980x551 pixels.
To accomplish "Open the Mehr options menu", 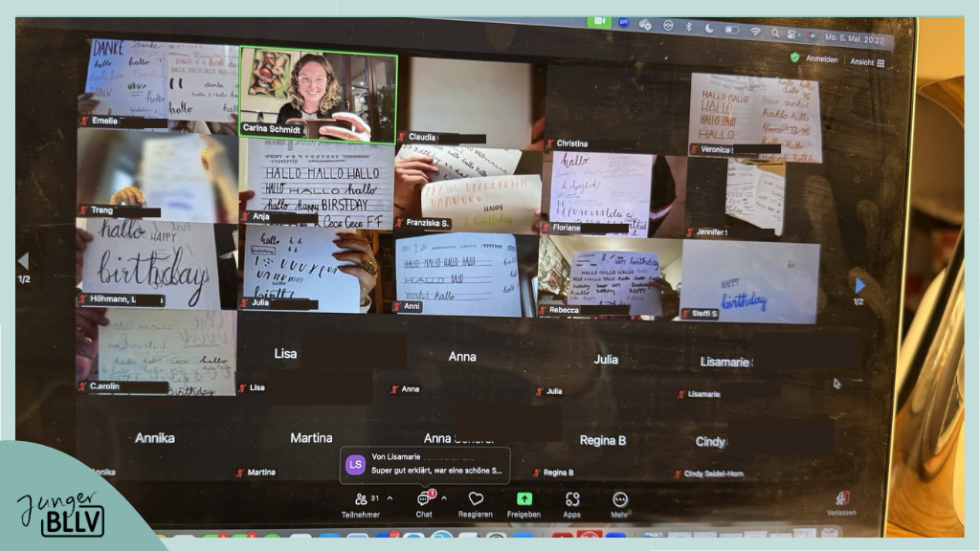I will (619, 505).
